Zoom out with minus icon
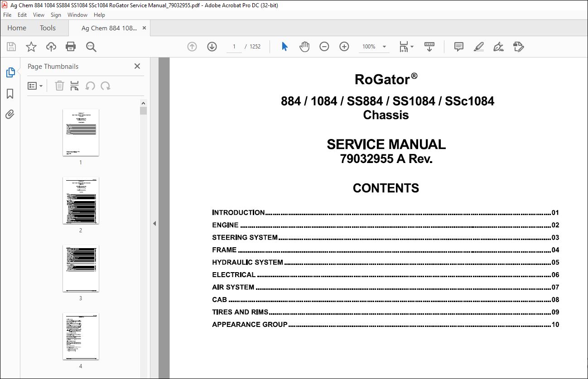The width and height of the screenshot is (588, 379). pyautogui.click(x=324, y=47)
